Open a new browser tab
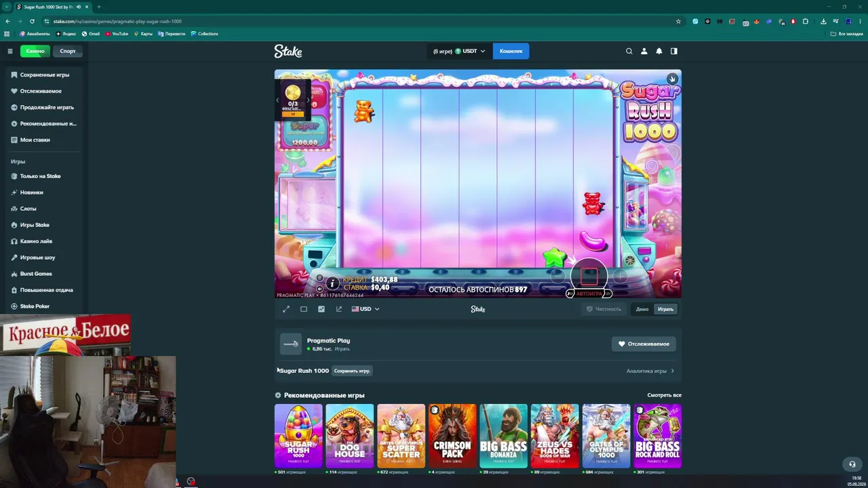Viewport: 868px width, 488px height. (x=99, y=7)
